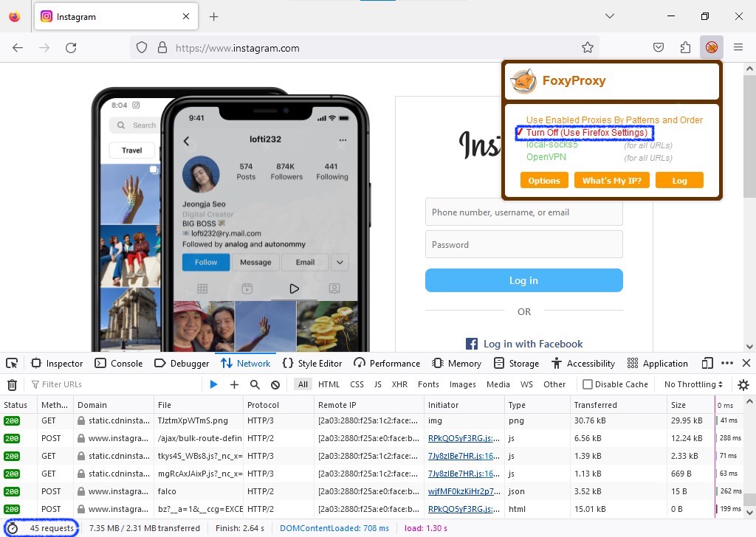
Task: Click the Filter URLs input
Action: click(x=114, y=384)
